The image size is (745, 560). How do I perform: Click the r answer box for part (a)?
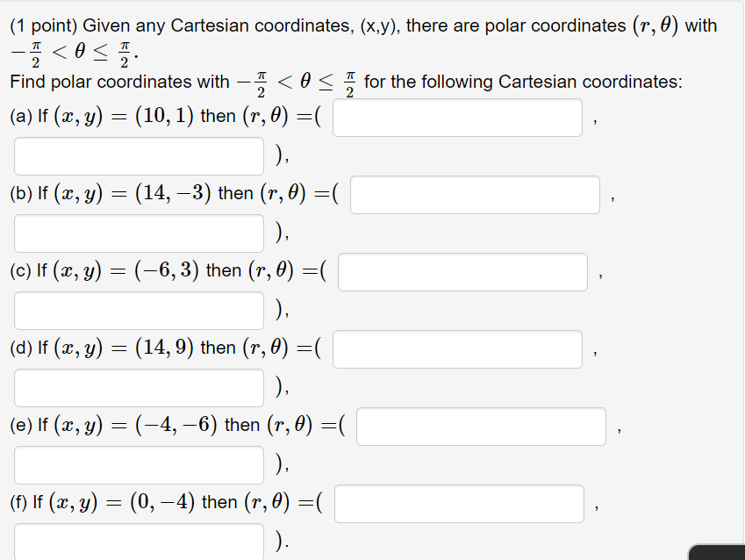tap(457, 117)
